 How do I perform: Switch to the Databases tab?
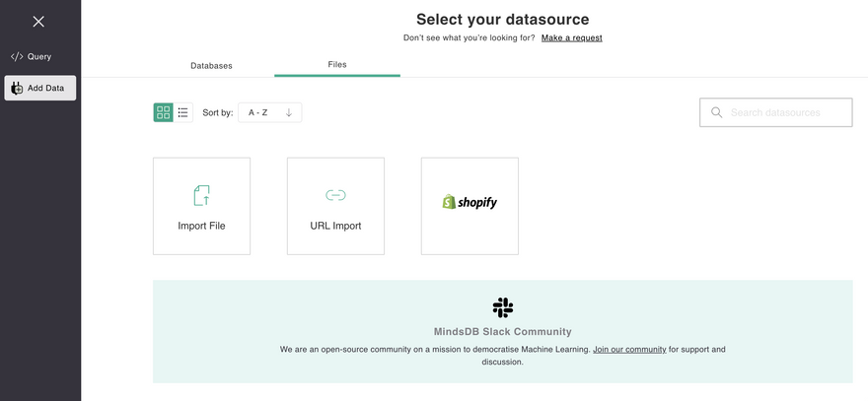click(x=211, y=66)
